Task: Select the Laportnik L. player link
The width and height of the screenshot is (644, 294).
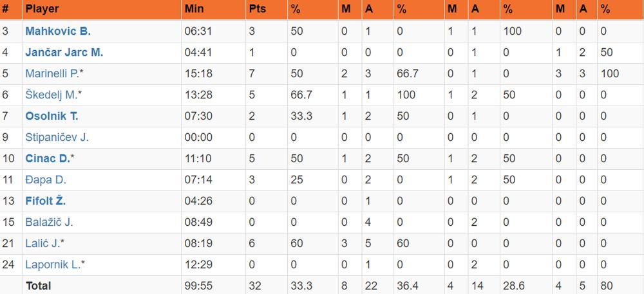Action: point(53,264)
